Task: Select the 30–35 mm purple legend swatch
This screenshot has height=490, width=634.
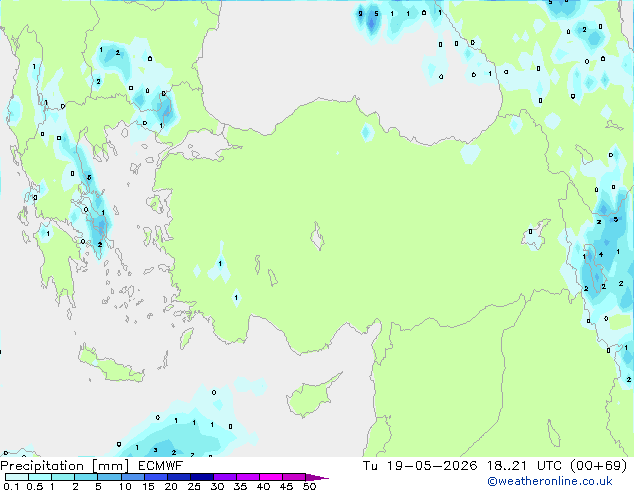Action: coord(224,477)
